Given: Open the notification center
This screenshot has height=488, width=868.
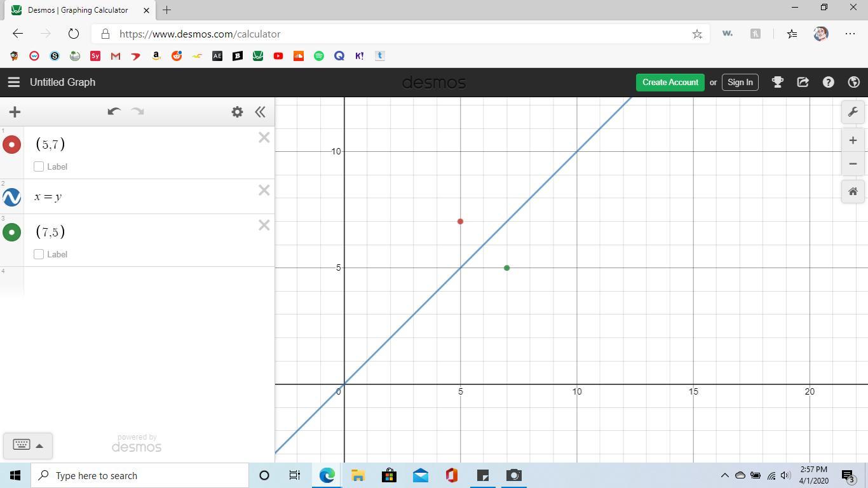Looking at the screenshot, I should coord(848,475).
